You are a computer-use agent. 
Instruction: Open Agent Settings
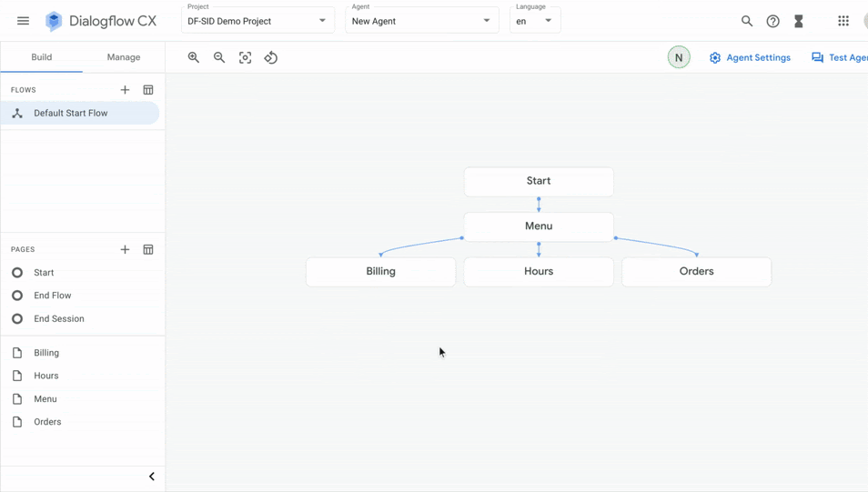point(750,57)
